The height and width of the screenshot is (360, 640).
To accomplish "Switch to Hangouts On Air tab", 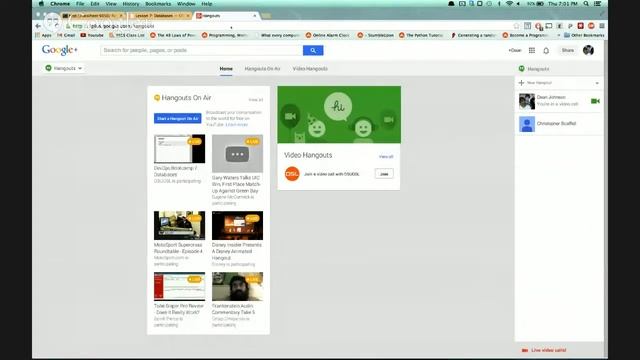I will click(262, 69).
